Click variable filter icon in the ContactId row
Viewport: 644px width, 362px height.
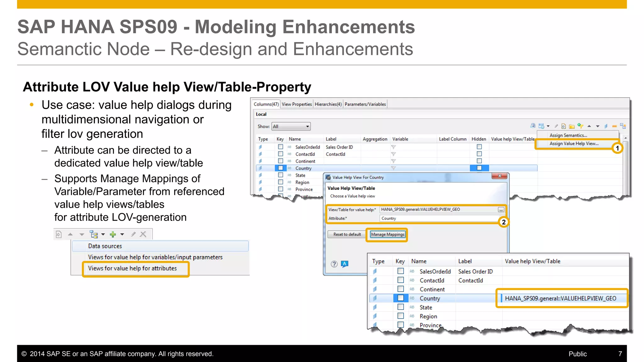tap(393, 154)
